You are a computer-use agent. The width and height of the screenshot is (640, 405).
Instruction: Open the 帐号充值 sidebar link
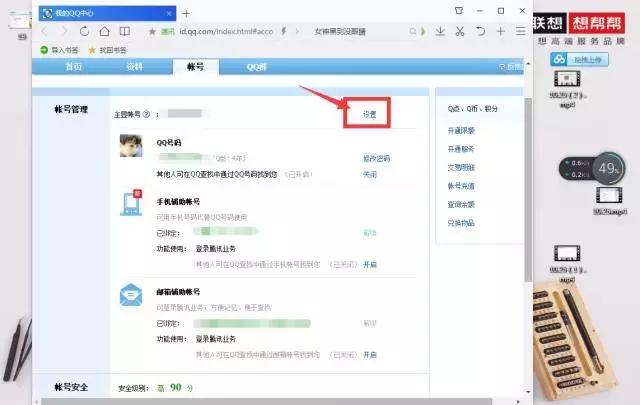[461, 186]
